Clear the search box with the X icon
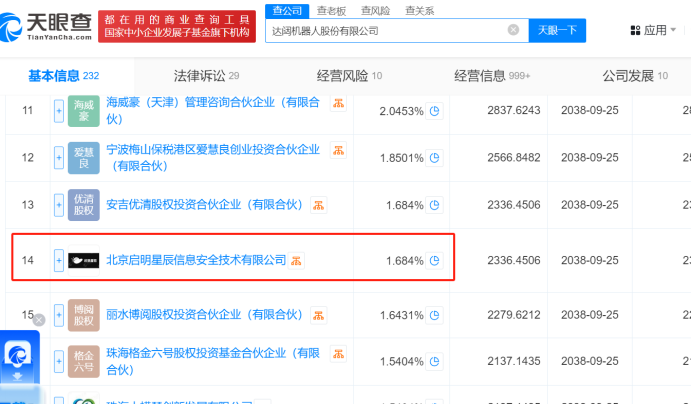692x404 pixels. click(513, 30)
